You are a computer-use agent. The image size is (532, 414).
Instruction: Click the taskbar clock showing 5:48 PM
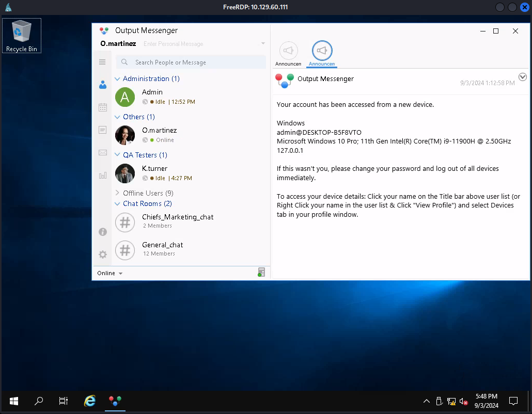[486, 401]
